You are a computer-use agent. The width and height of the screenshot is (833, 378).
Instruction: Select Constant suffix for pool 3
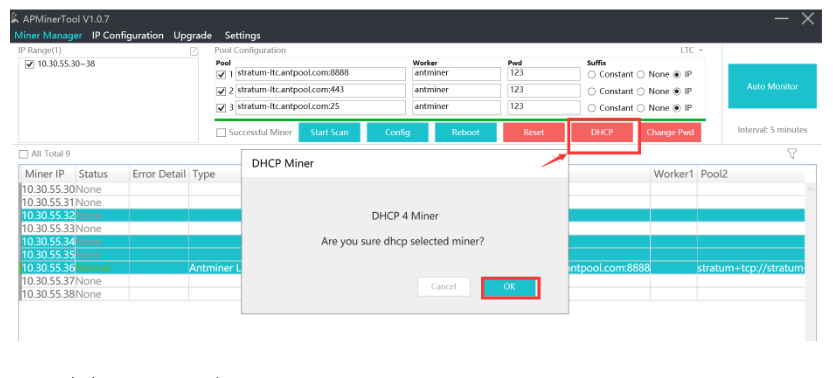pyautogui.click(x=592, y=108)
